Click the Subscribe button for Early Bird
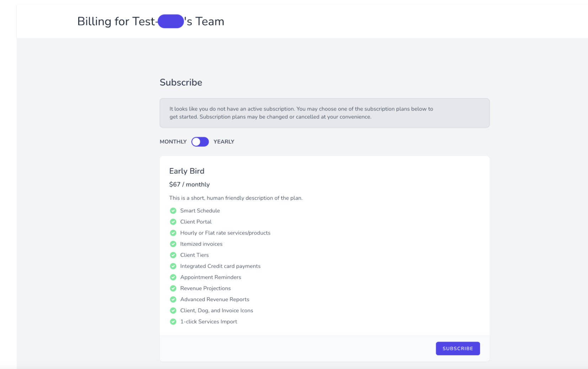This screenshot has height=369, width=588. click(458, 348)
